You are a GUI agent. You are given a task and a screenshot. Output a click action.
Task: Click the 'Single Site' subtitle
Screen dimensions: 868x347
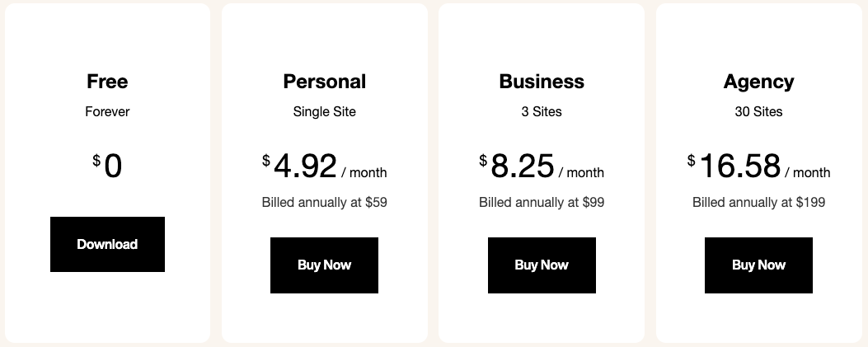pos(325,112)
